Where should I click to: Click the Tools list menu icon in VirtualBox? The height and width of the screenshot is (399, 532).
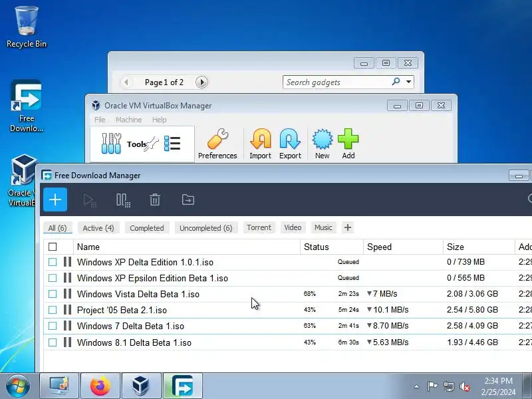(172, 144)
